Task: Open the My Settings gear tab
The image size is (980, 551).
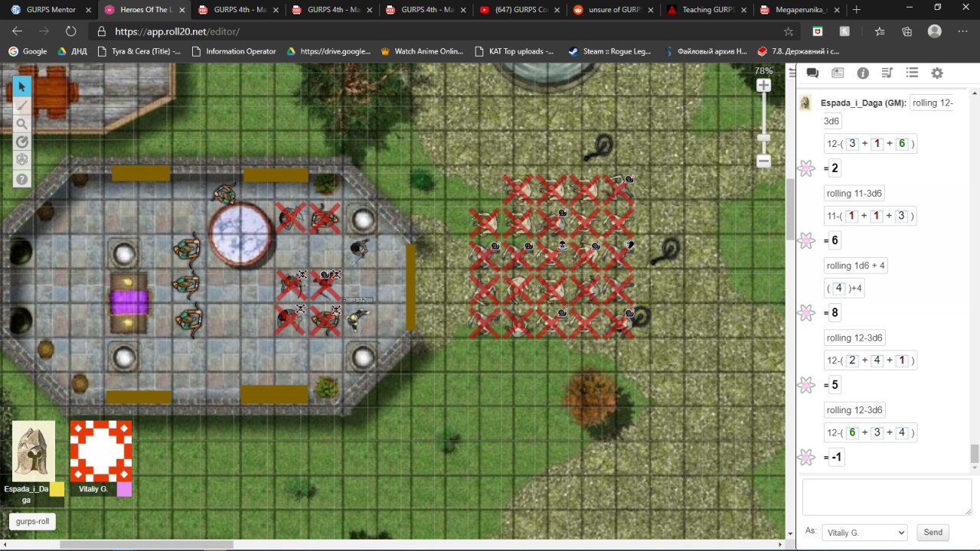Action: point(937,73)
